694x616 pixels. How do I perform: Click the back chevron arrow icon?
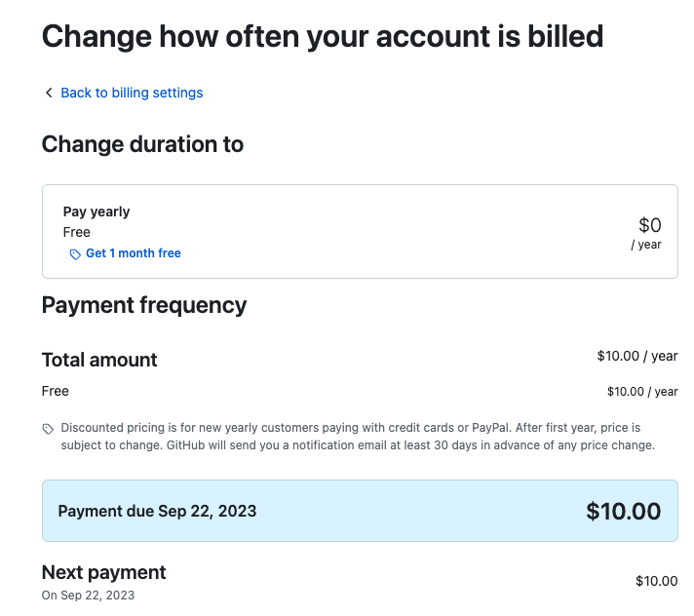point(48,93)
